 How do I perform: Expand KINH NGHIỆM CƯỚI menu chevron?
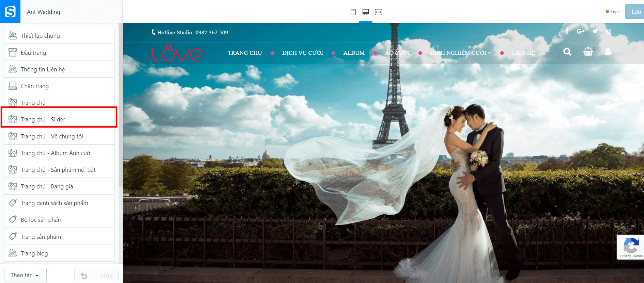point(490,53)
